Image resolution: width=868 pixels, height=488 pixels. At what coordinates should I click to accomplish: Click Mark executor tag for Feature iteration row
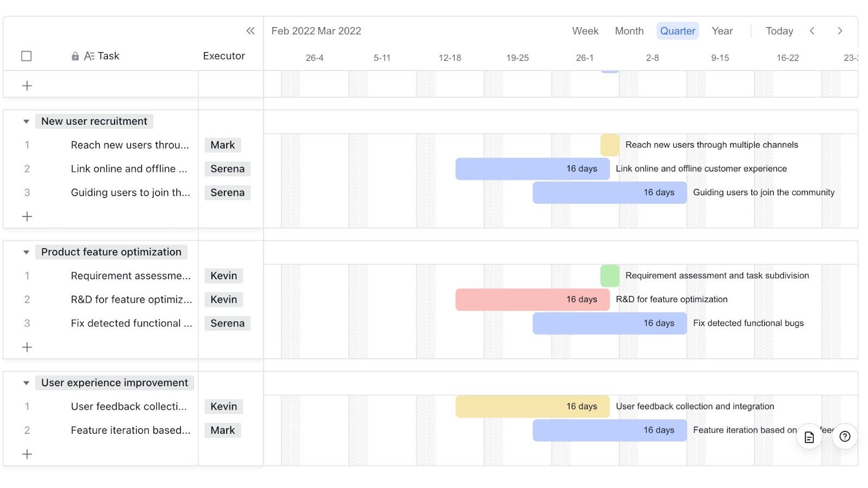click(223, 430)
